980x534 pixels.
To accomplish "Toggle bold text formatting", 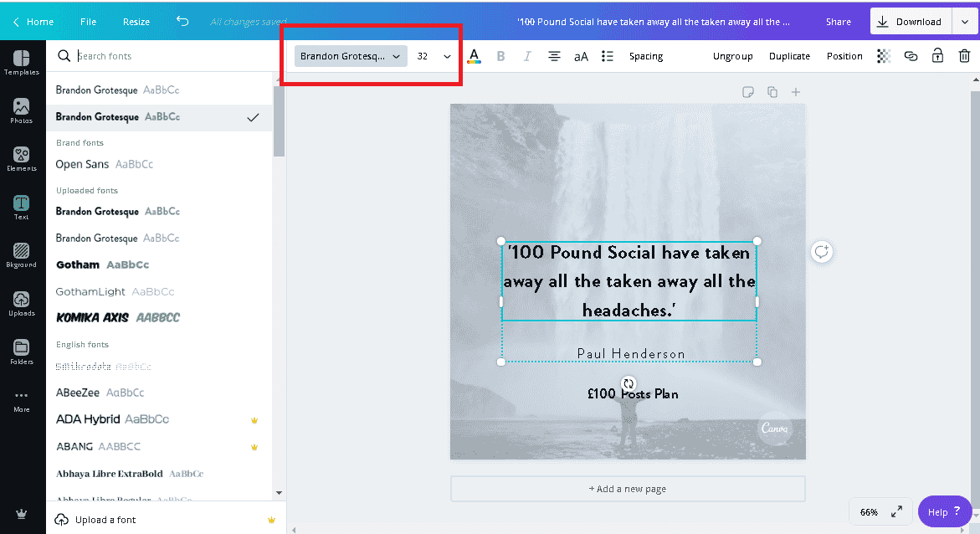I will pos(500,56).
